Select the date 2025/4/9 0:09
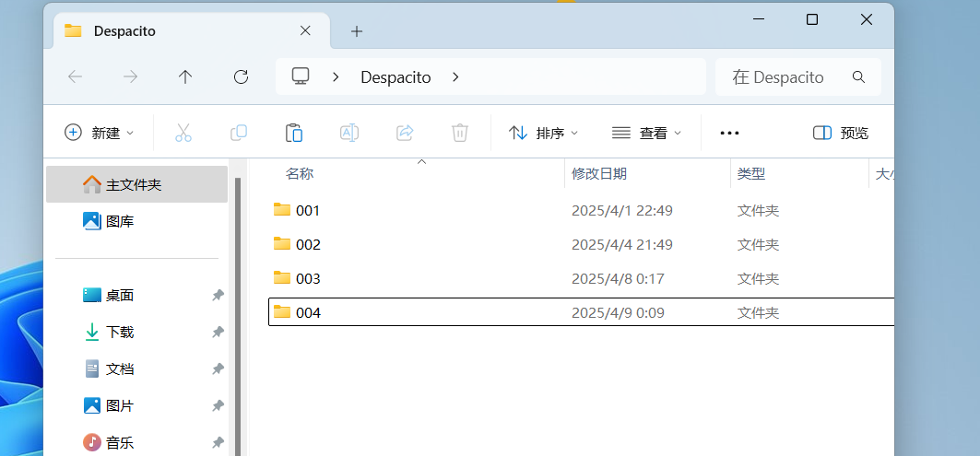980x456 pixels. tap(618, 311)
